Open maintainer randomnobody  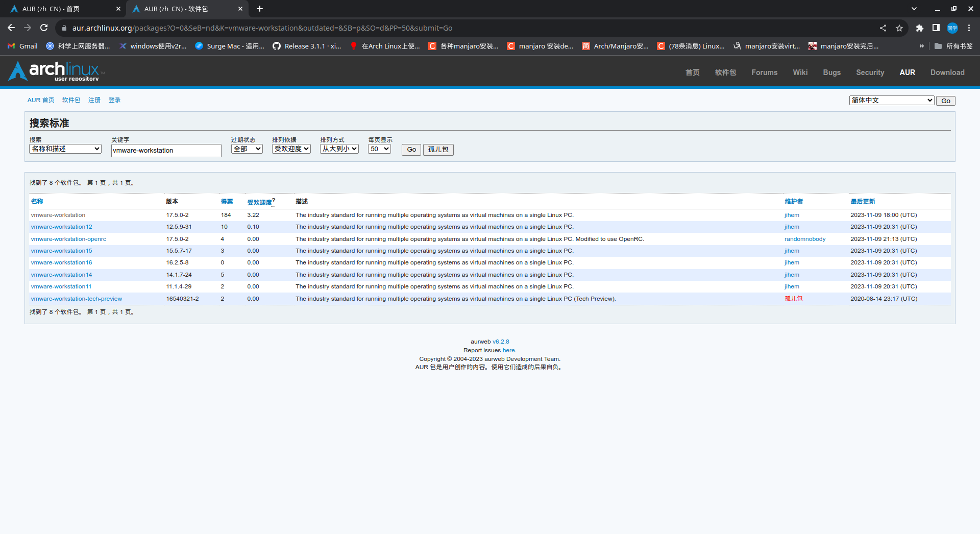805,239
